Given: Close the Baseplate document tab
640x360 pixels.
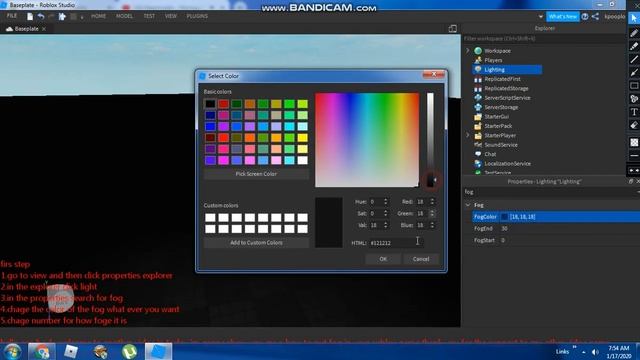Looking at the screenshot, I should (x=44, y=29).
